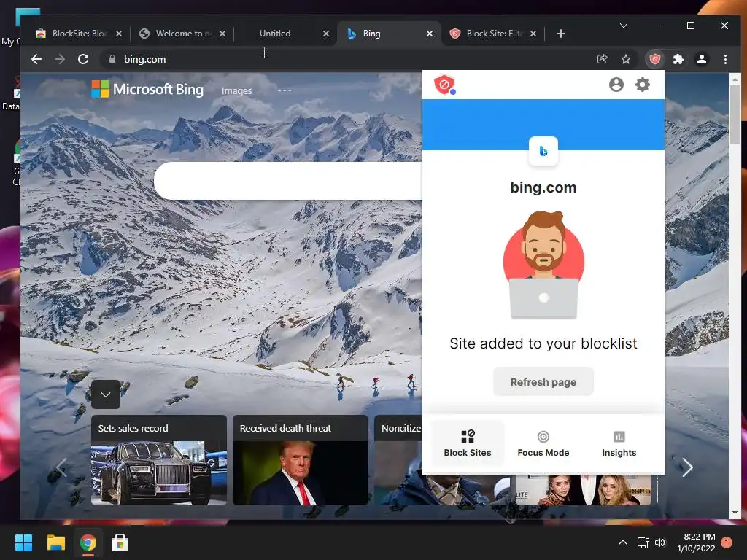Viewport: 747px width, 560px height.
Task: Click the Chrome taskbar icon
Action: pos(88,542)
